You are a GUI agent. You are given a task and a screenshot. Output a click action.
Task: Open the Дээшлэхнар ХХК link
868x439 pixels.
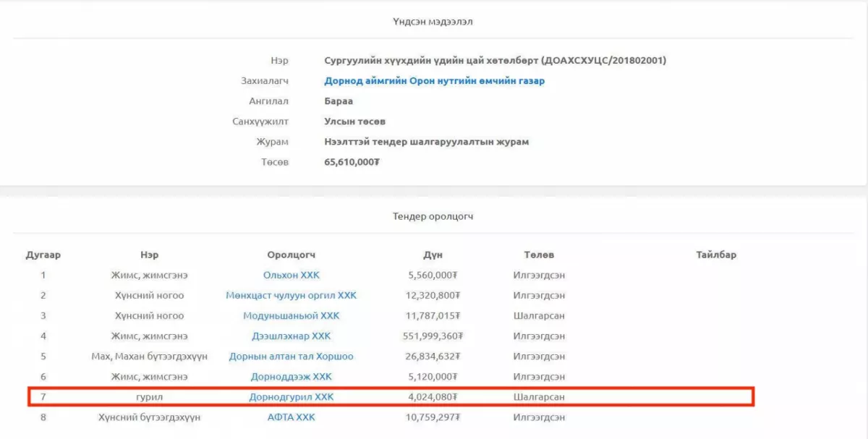pos(292,336)
